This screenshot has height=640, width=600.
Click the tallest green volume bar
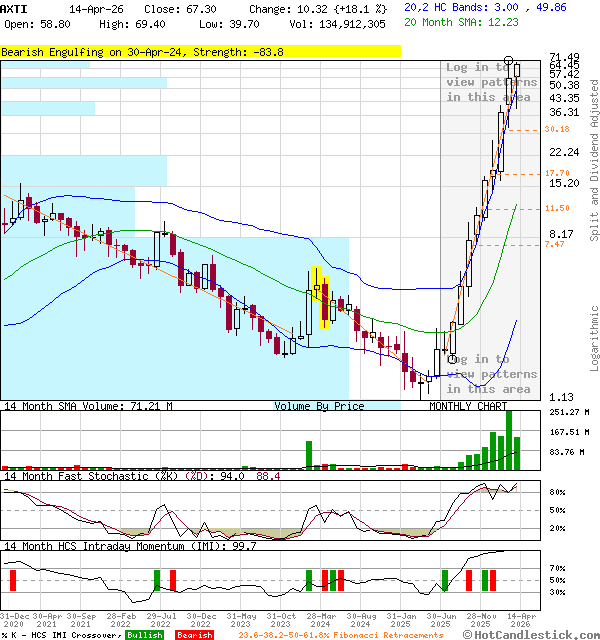click(509, 438)
